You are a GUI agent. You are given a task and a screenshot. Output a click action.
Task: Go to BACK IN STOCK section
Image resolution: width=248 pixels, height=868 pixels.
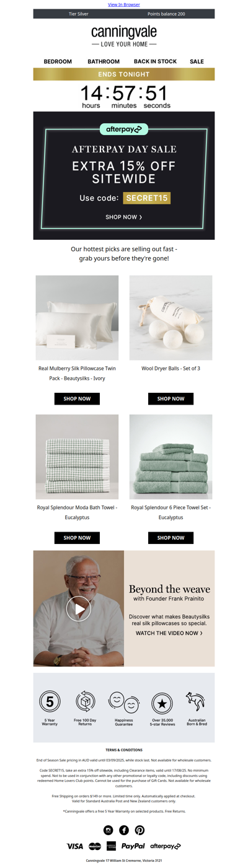[x=155, y=61]
